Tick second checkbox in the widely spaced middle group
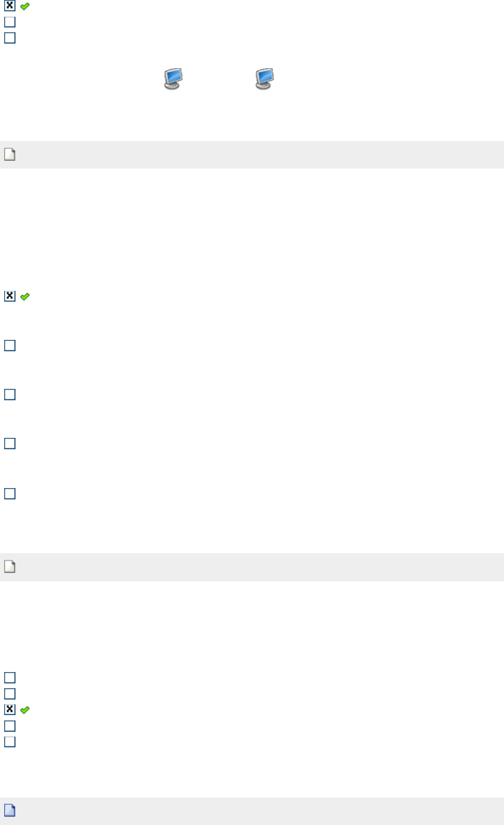The image size is (504, 825). pos(10,346)
